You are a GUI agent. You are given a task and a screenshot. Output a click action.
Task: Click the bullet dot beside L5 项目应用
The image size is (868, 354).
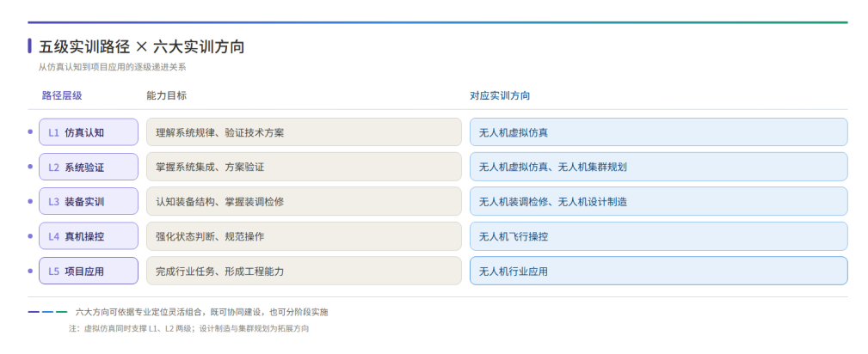click(x=30, y=271)
